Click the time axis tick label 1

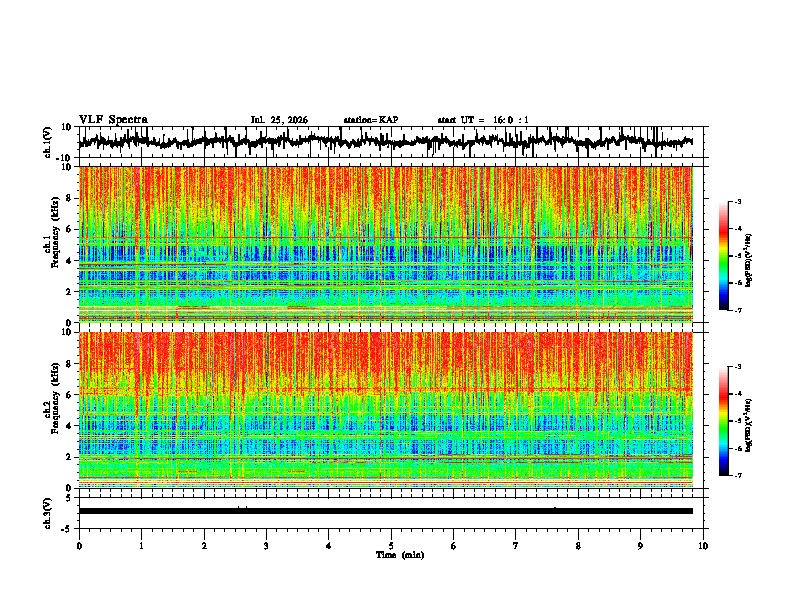point(141,546)
